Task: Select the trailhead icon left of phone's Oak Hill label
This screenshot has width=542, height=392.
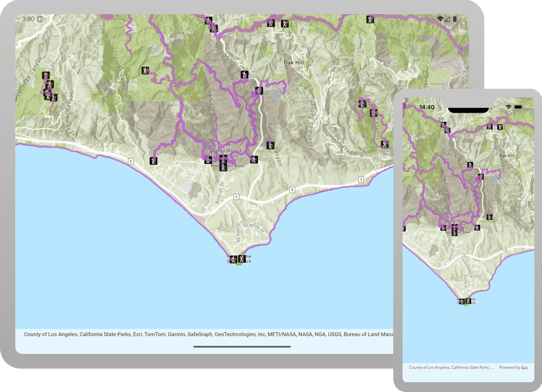Action: [470, 164]
